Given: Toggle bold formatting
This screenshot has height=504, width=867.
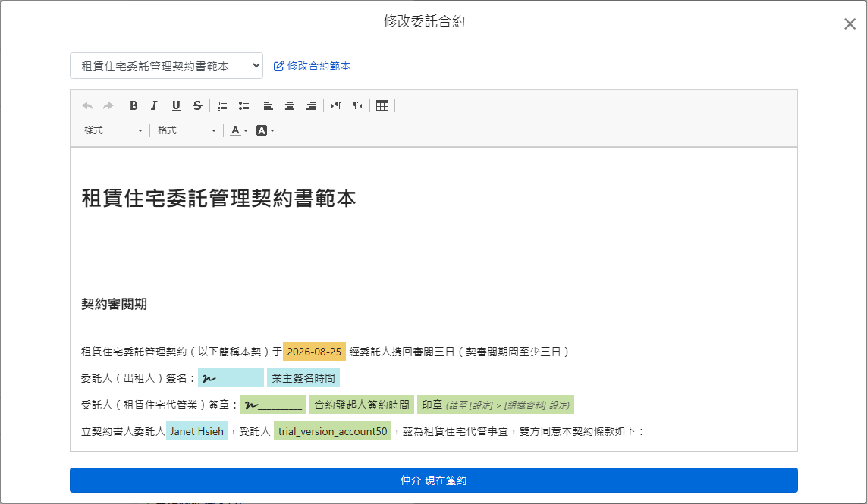Looking at the screenshot, I should tap(134, 105).
